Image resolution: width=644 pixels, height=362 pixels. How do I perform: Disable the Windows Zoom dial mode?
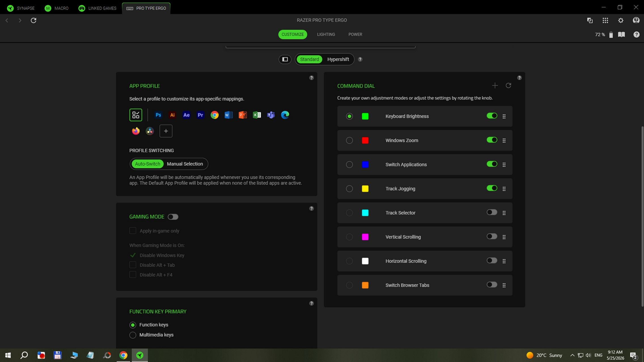point(492,140)
